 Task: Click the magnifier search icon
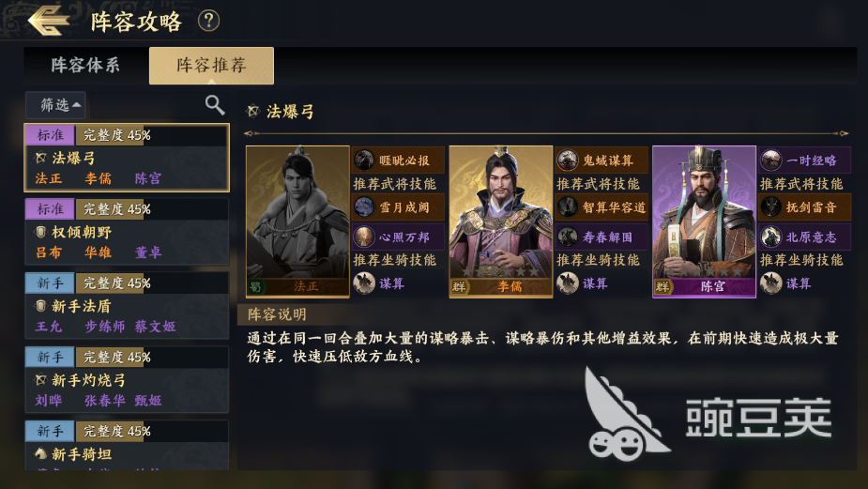(x=215, y=104)
